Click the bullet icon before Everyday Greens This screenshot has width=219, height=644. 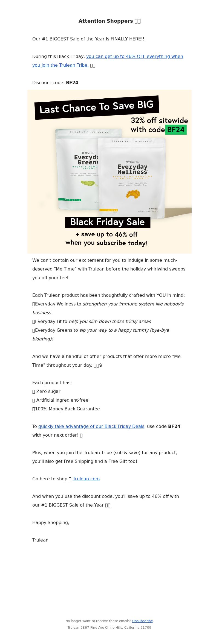(x=34, y=330)
